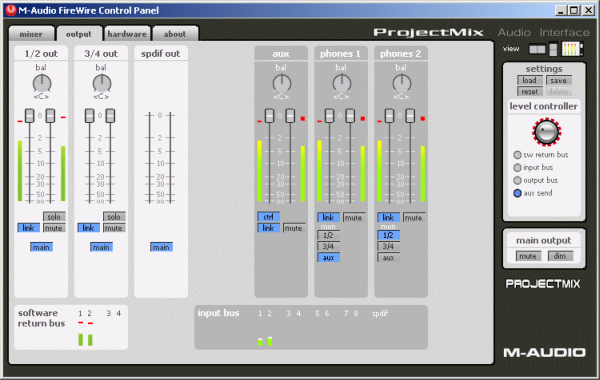Switch to the mixer tab

[31, 34]
